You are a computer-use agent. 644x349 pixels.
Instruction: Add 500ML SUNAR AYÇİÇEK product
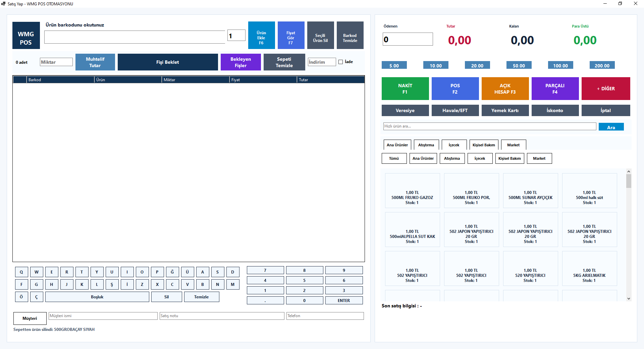pos(530,191)
